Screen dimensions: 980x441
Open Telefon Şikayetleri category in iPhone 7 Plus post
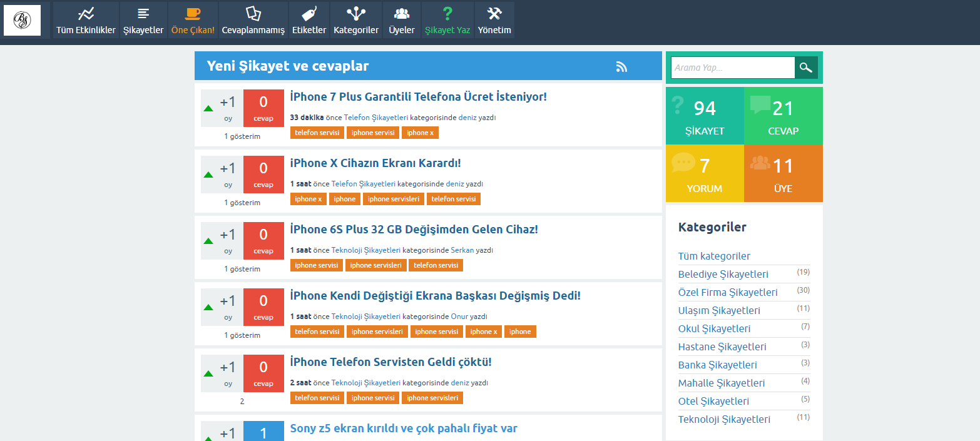pyautogui.click(x=376, y=118)
